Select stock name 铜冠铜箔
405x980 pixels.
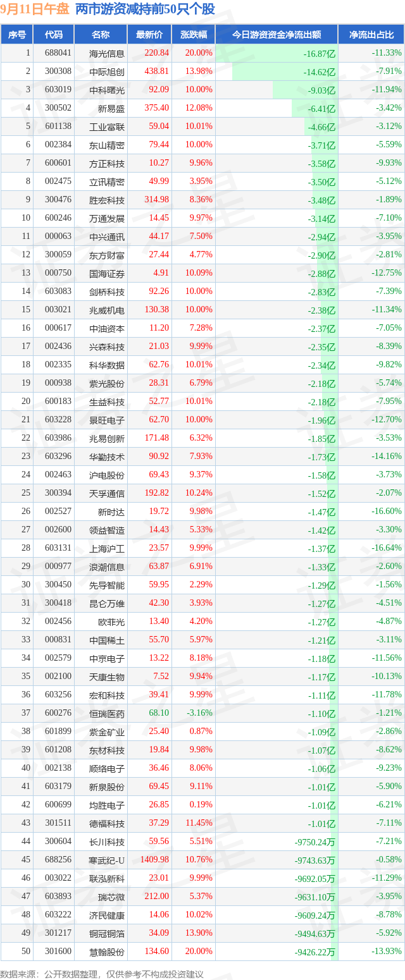click(x=108, y=934)
